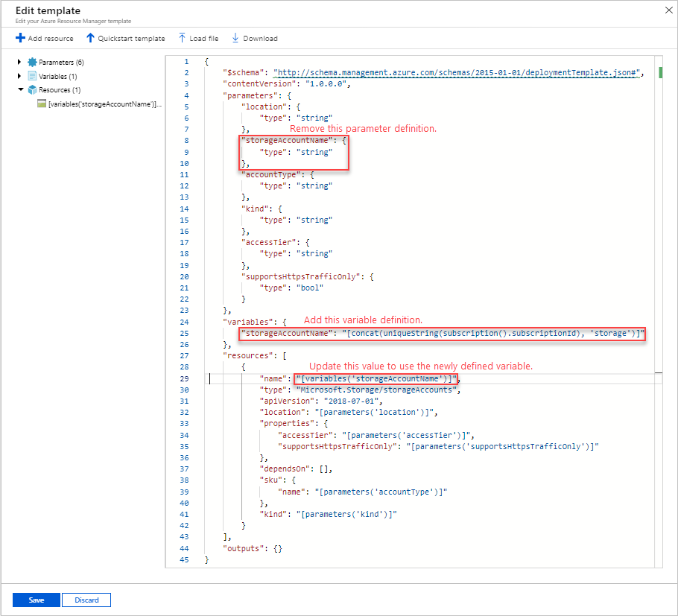Click the Variables document icon in tree
The height and width of the screenshot is (616, 678).
32,76
